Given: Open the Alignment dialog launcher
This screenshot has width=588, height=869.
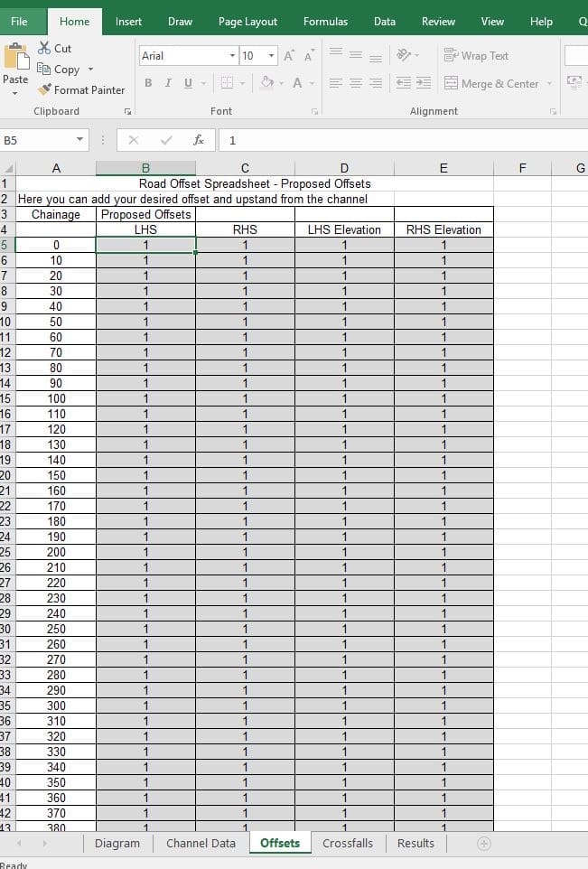Looking at the screenshot, I should (x=553, y=111).
